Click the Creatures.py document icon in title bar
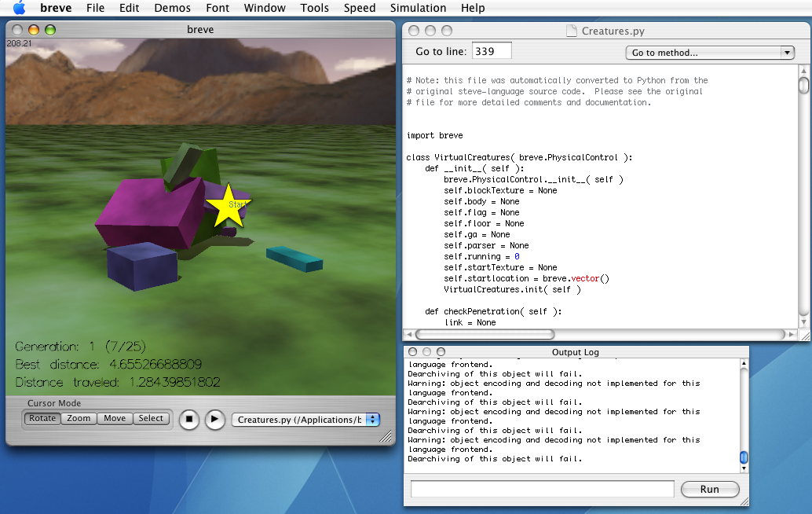 (571, 31)
